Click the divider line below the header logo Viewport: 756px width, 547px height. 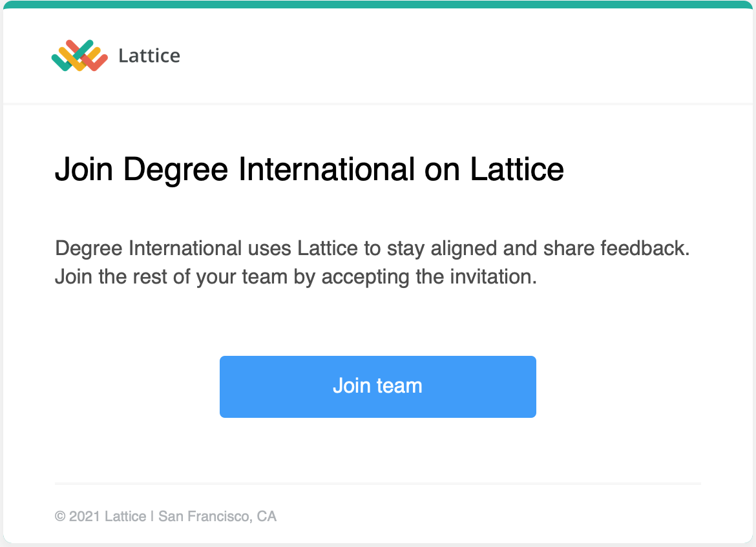378,103
